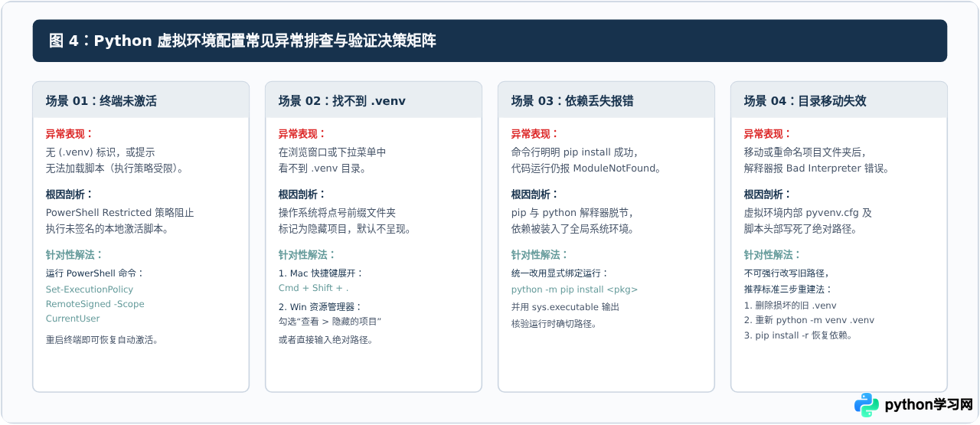Click the Python logo icon
The width and height of the screenshot is (980, 425).
click(867, 405)
